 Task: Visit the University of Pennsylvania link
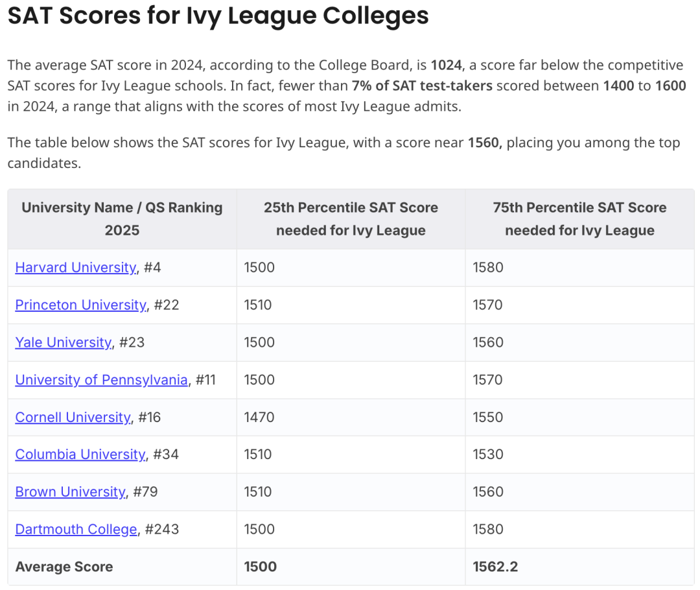coord(101,380)
